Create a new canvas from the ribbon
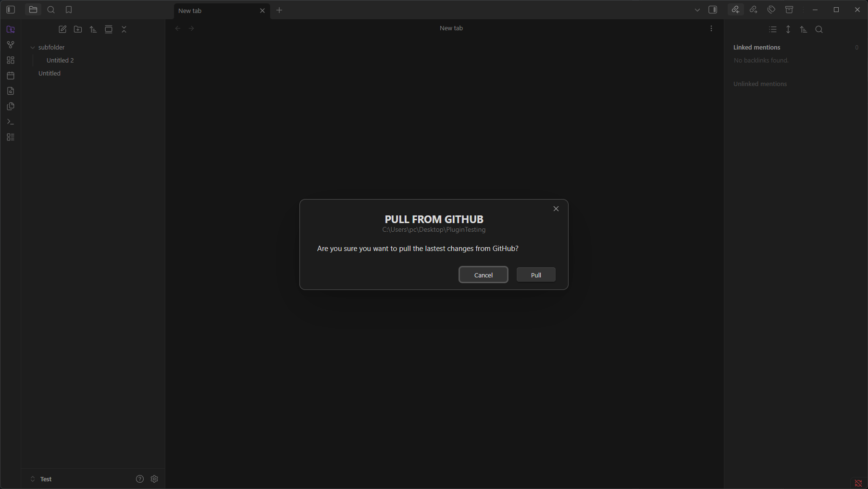The image size is (868, 489). click(11, 60)
